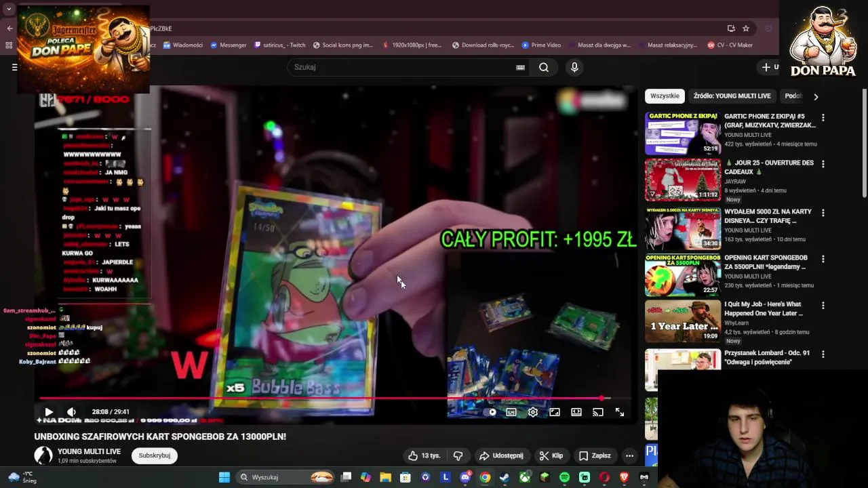Screen dimensions: 868x488
Task: Open Discord from the taskbar
Action: tap(465, 477)
